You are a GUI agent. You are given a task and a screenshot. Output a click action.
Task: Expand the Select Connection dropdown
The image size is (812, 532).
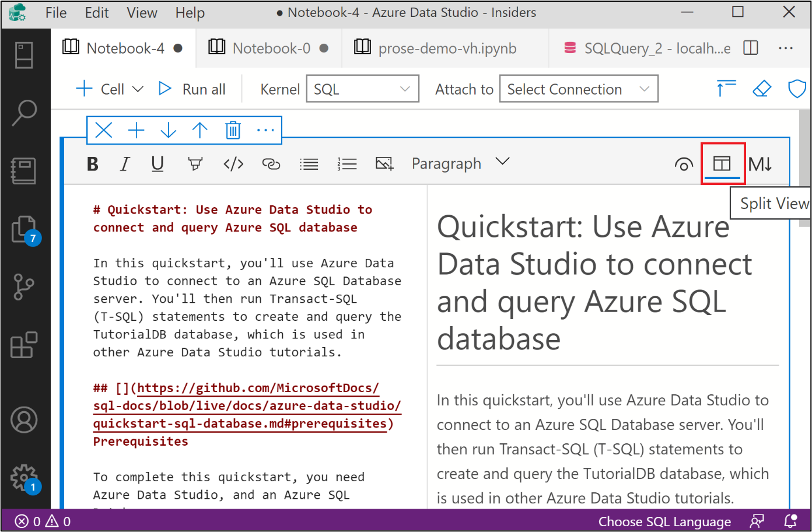(x=578, y=89)
